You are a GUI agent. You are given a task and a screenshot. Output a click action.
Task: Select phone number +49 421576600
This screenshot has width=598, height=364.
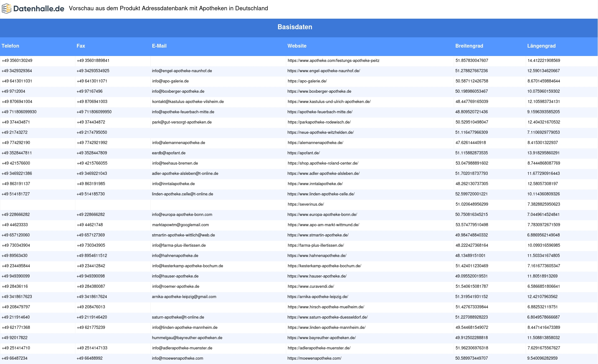(16, 163)
